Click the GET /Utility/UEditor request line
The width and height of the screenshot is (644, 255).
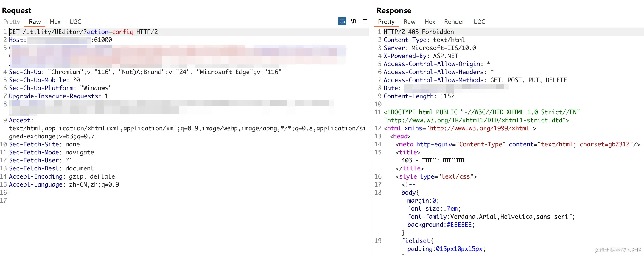pyautogui.click(x=83, y=32)
